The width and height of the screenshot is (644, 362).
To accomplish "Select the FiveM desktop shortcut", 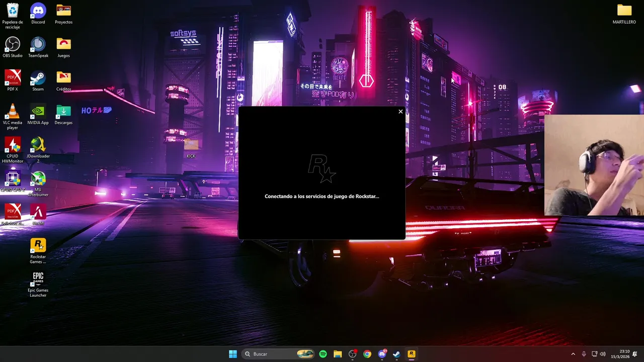I will point(38,215).
